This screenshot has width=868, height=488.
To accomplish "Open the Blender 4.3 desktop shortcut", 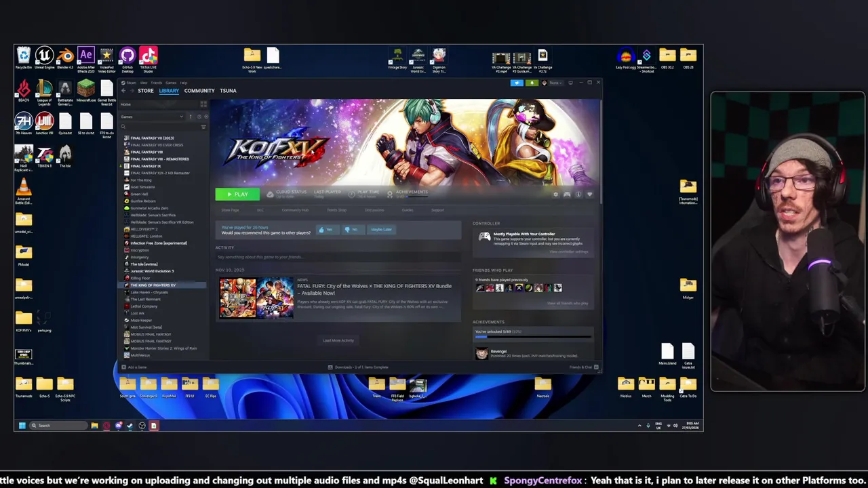I will (x=65, y=57).
